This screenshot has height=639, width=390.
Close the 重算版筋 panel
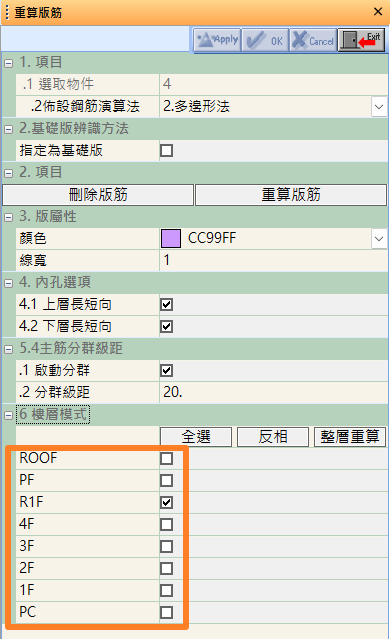(x=378, y=12)
